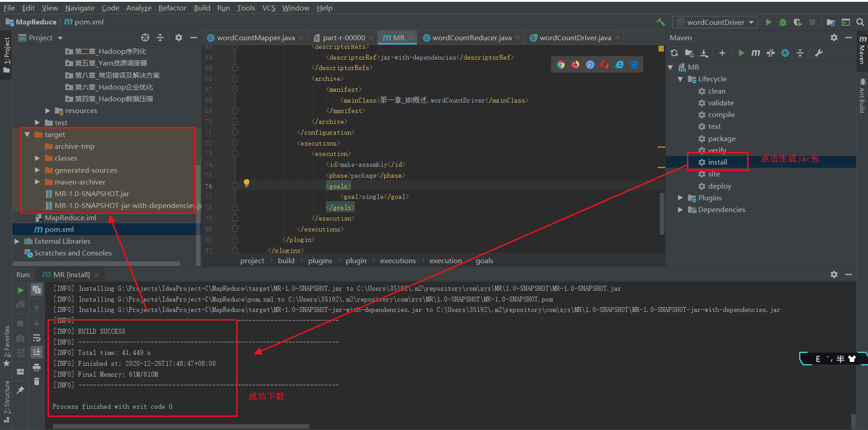Image resolution: width=868 pixels, height=430 pixels.
Task: Open Project Structure from toolbar icon
Action: point(831,22)
